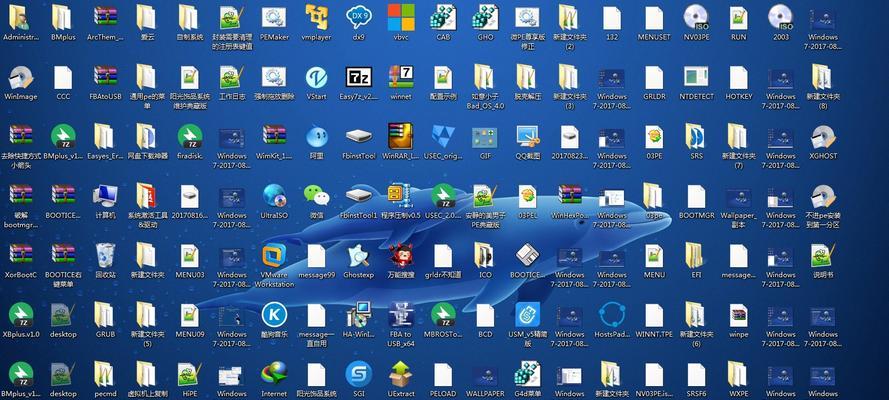Select the 阿里 messenger icon
The image size is (889, 400).
point(316,137)
